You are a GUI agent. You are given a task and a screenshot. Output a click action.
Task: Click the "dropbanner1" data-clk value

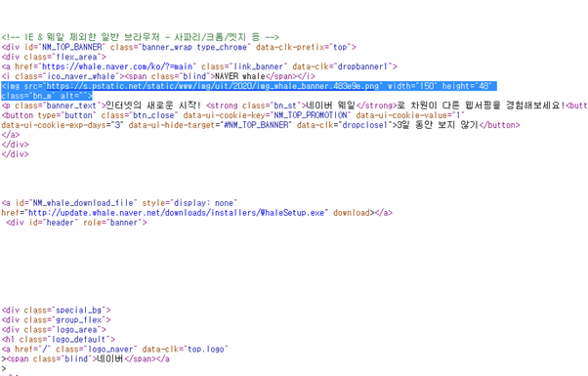click(362, 66)
